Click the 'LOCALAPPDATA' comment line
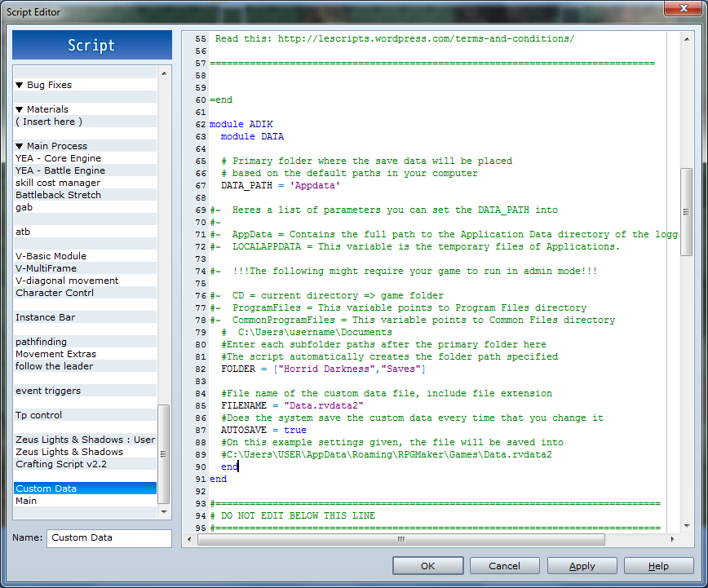This screenshot has width=708, height=588. tap(415, 246)
